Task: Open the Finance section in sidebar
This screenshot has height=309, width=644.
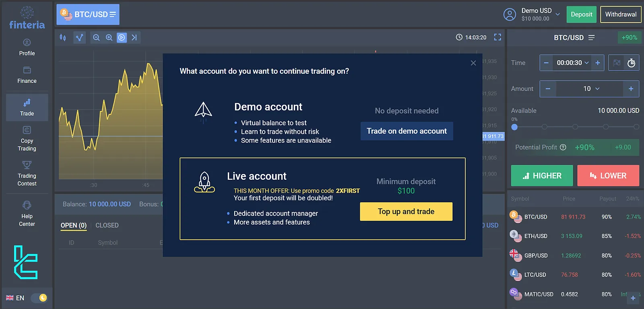Action: [x=27, y=75]
